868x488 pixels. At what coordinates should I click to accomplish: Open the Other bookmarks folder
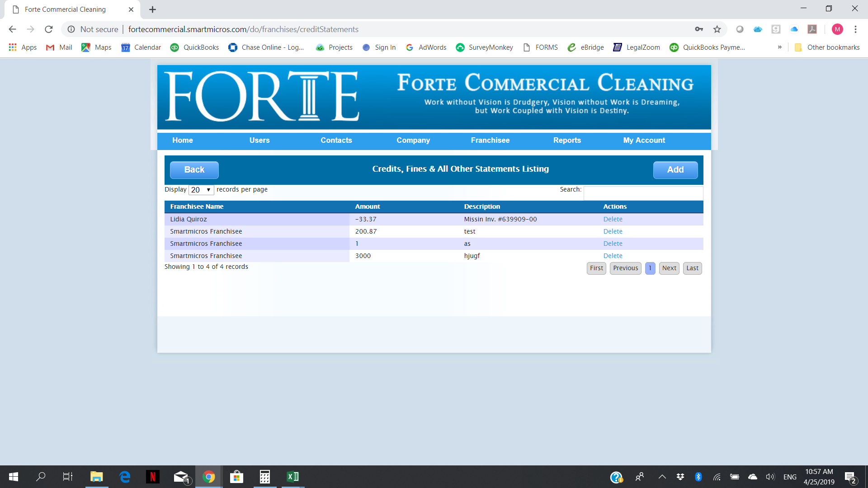827,47
